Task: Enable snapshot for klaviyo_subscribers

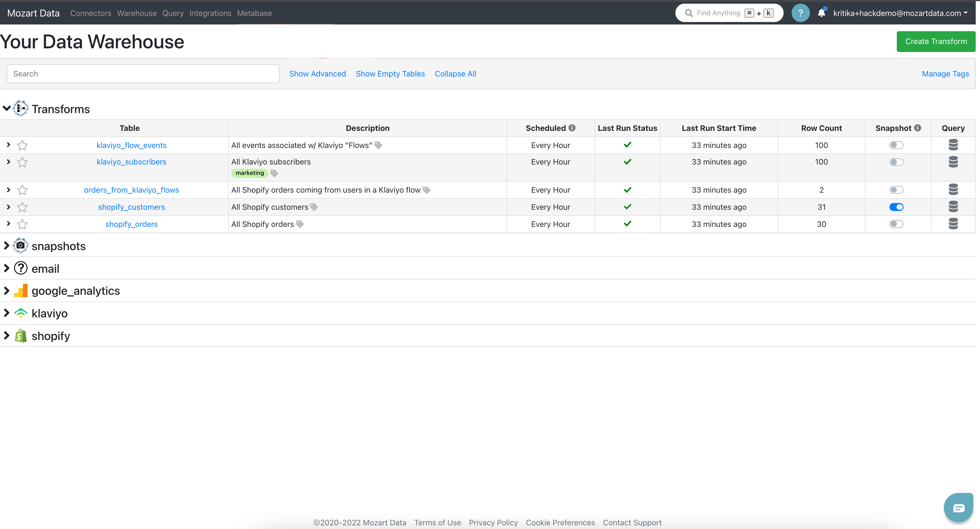Action: pos(896,162)
